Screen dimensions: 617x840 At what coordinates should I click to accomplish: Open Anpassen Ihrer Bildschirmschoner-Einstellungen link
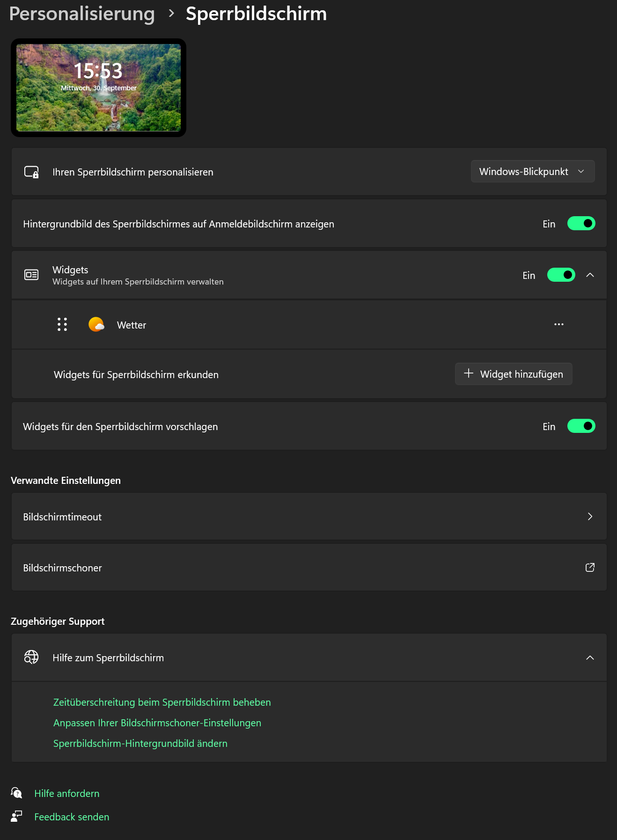pyautogui.click(x=157, y=723)
